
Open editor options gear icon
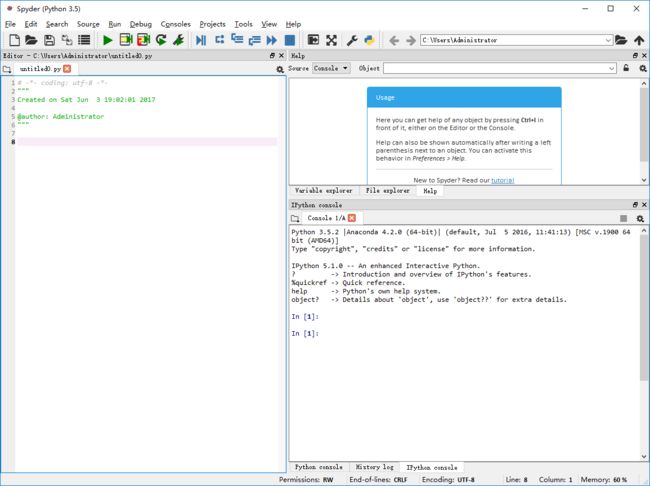pyautogui.click(x=280, y=69)
